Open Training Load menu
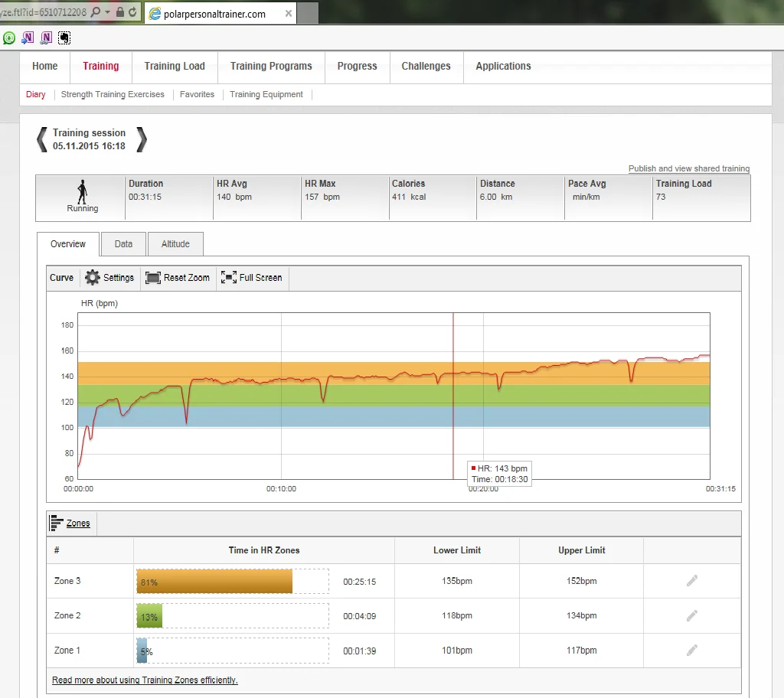This screenshot has width=784, height=698. [x=175, y=67]
